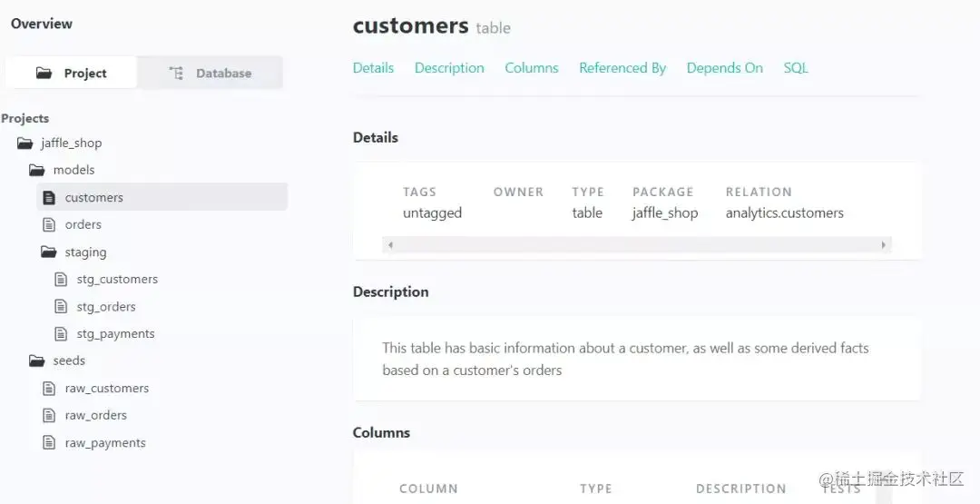Click the document icon next to orders
The height and width of the screenshot is (504, 980).
(49, 224)
